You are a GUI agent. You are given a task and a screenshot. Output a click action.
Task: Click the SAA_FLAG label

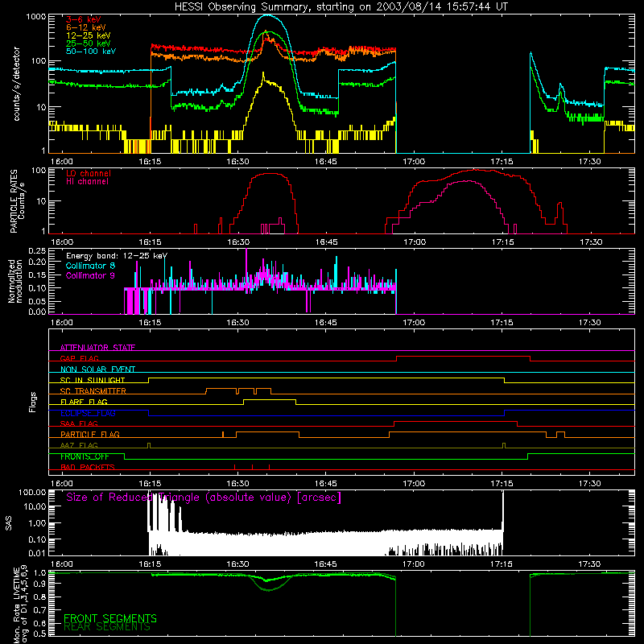click(79, 423)
